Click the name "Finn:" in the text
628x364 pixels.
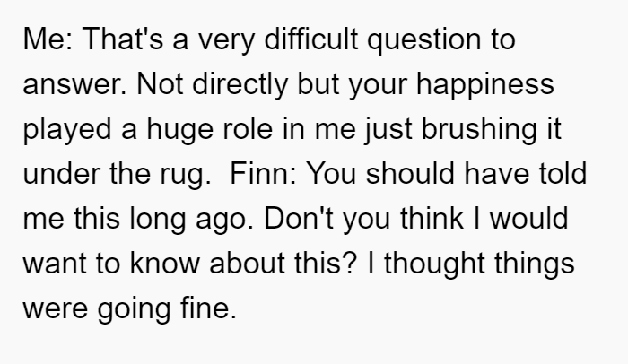(263, 173)
